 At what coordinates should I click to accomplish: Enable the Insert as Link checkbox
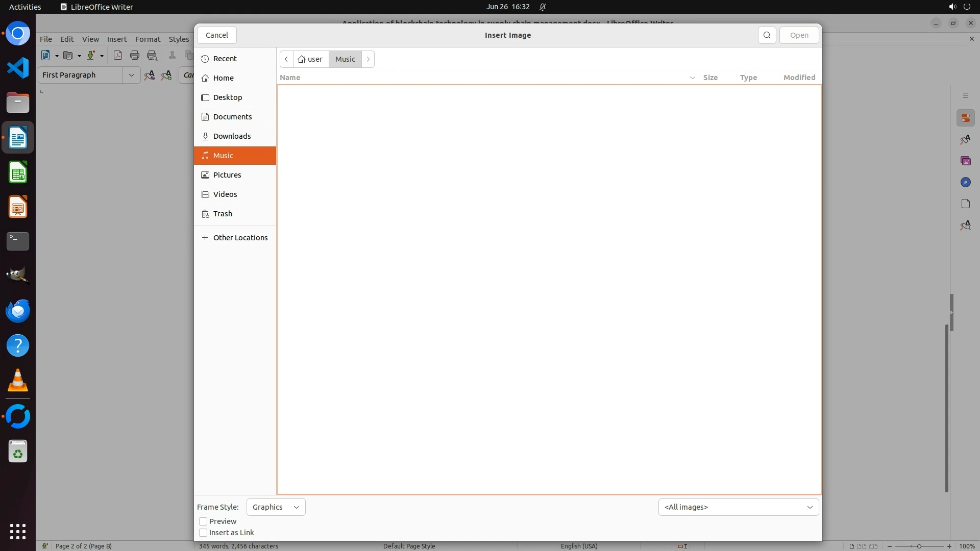pos(203,533)
